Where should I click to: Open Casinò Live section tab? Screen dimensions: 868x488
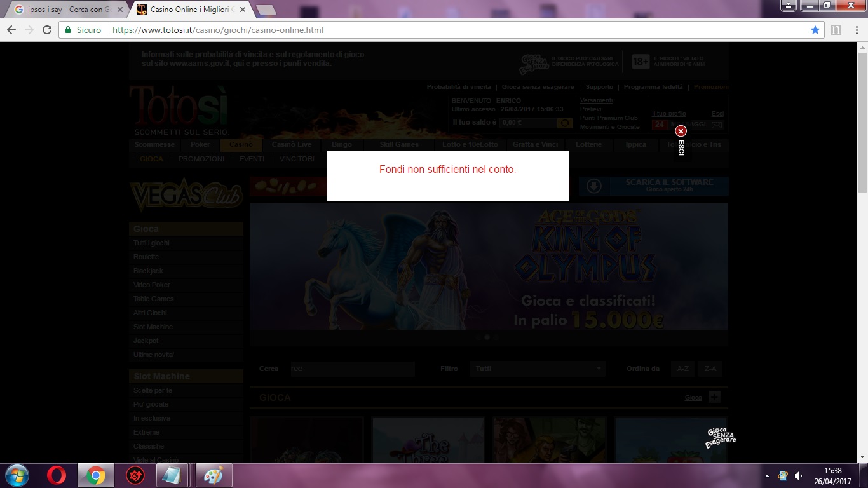tap(292, 144)
